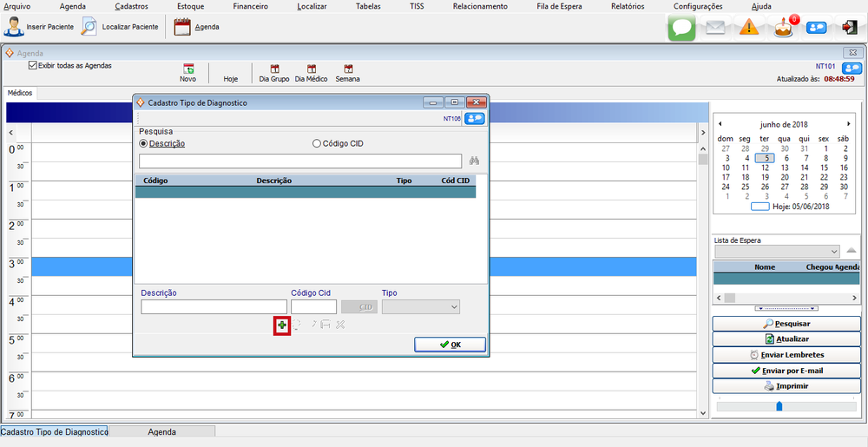Click the exit door icon
This screenshot has height=447, width=868.
[849, 28]
